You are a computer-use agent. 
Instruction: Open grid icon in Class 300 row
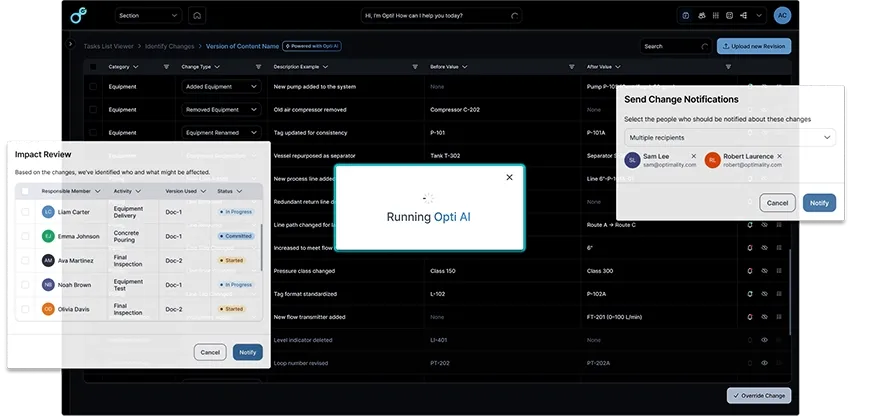[x=779, y=271]
